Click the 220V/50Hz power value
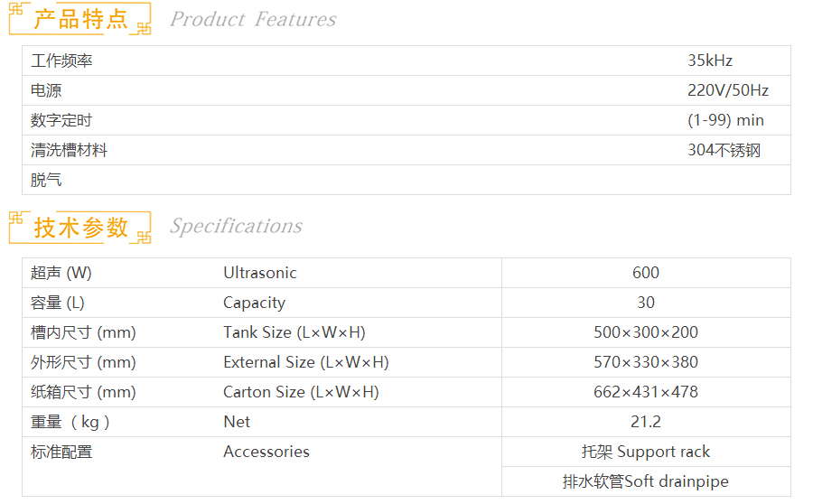Image resolution: width=813 pixels, height=504 pixels. (x=728, y=90)
